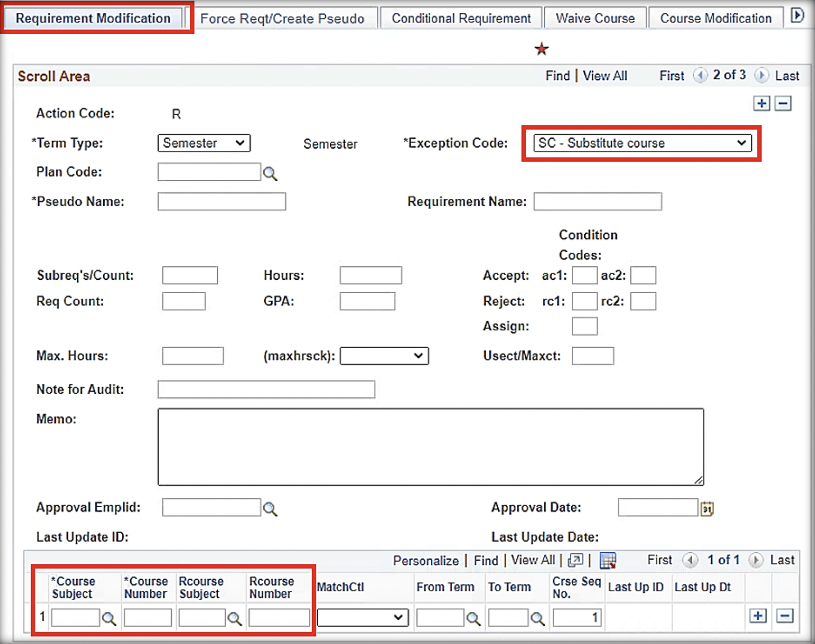Image resolution: width=815 pixels, height=644 pixels.
Task: Click the Plan Code lookup magnifier icon
Action: point(270,174)
